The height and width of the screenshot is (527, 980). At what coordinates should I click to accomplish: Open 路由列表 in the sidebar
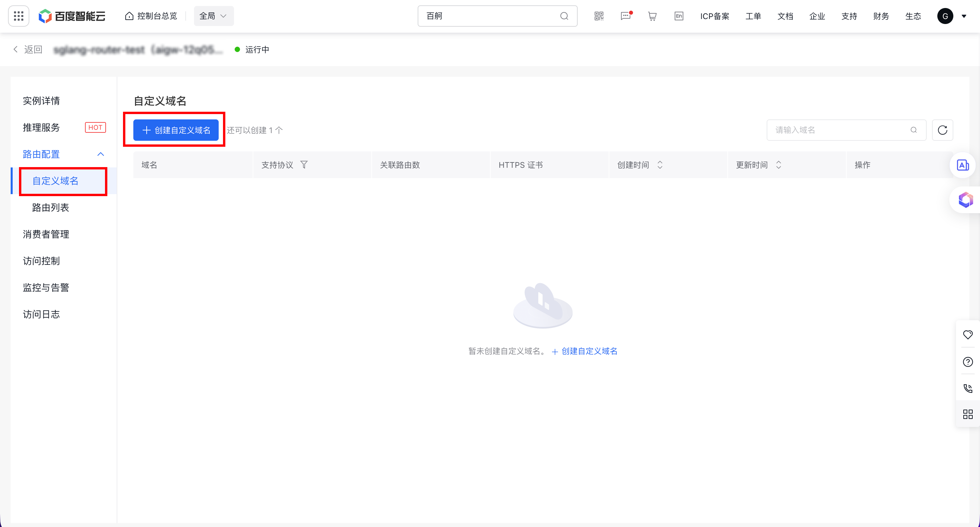[x=51, y=207]
